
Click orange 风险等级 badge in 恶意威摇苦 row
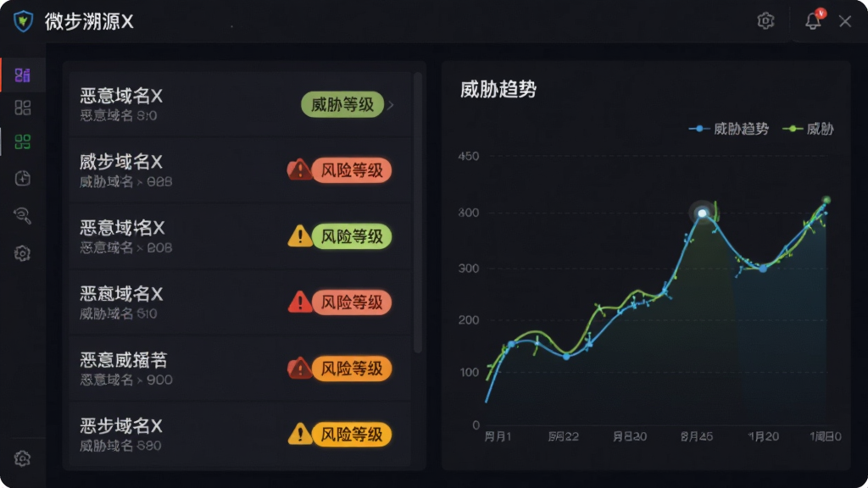tap(352, 369)
